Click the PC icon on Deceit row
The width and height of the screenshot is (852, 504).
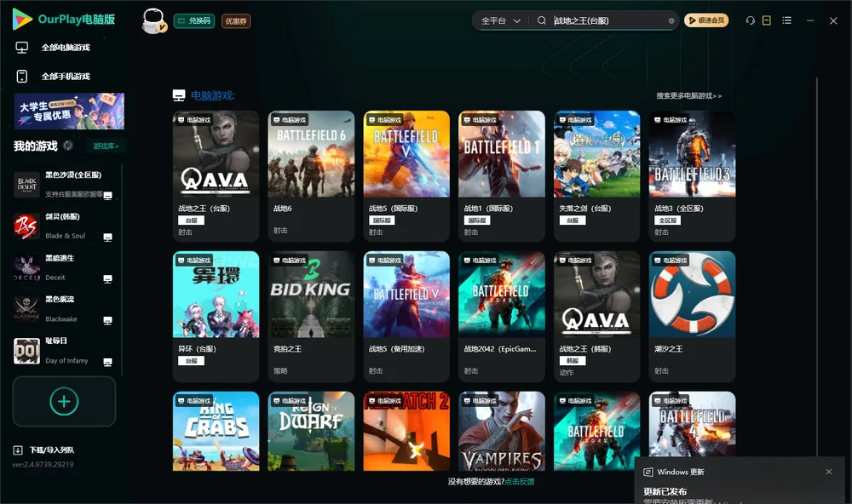tap(107, 279)
